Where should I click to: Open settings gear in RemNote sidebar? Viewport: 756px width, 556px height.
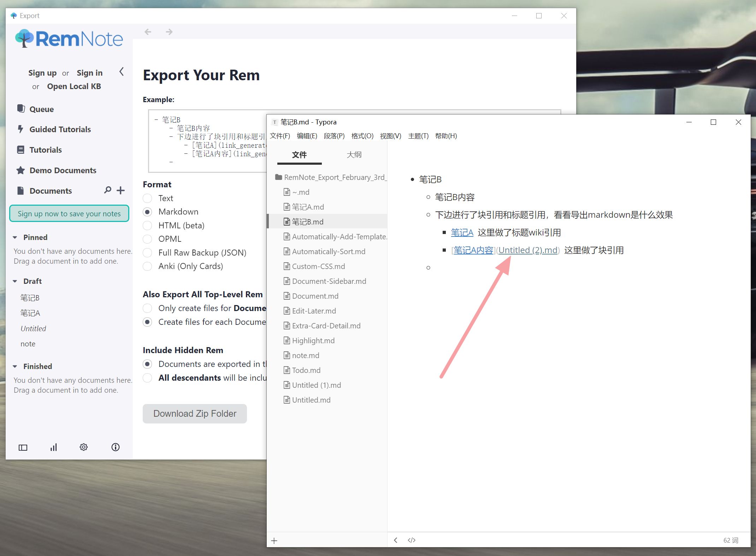[x=83, y=447]
